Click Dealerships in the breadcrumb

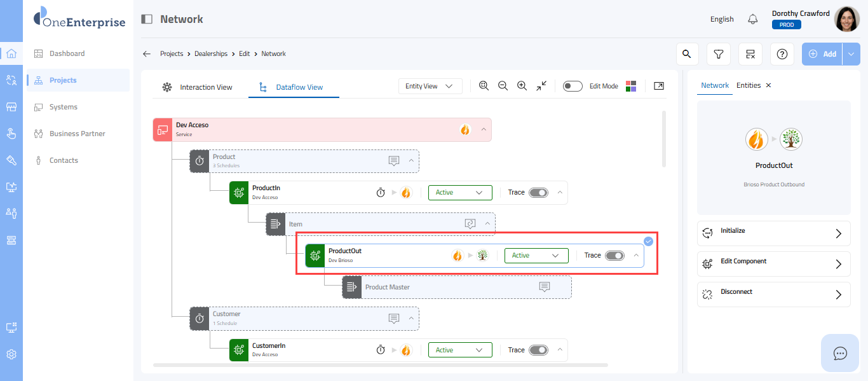tap(211, 54)
